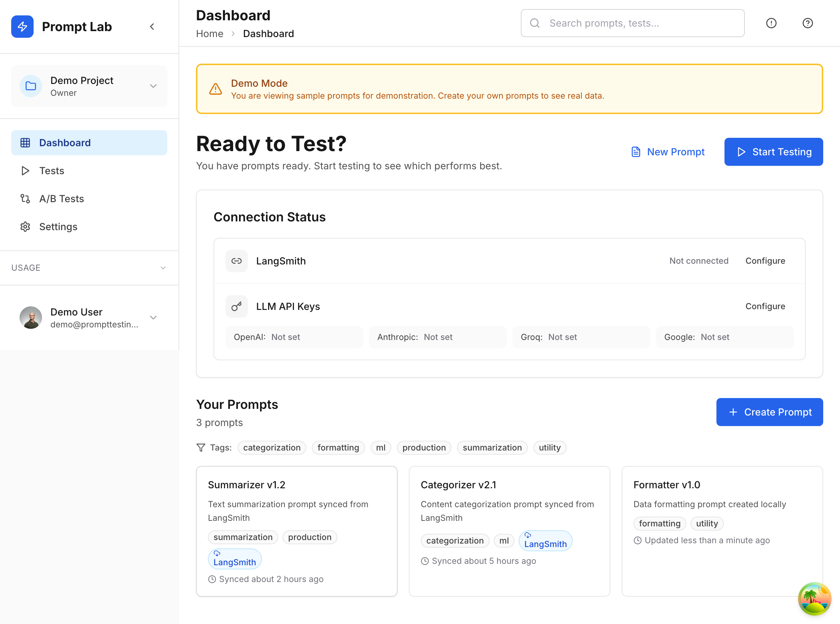Open Settings from the sidebar
The image size is (840, 624).
[58, 227]
